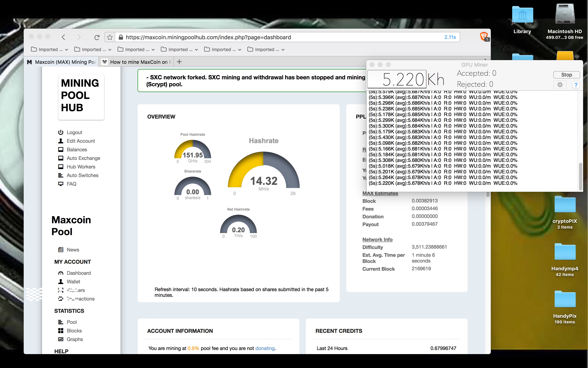This screenshot has width=588, height=368.
Task: Open the Dashboard sidebar link
Action: pos(79,273)
